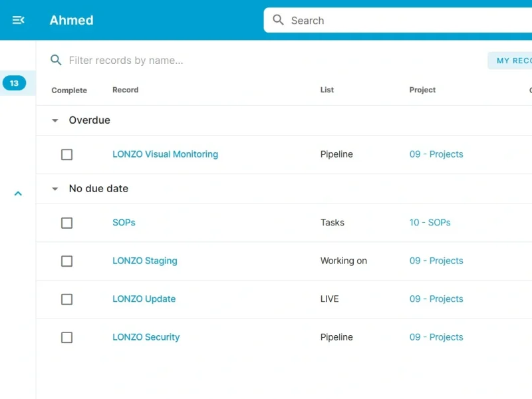
Task: Sort by the List column header
Action: (x=327, y=90)
